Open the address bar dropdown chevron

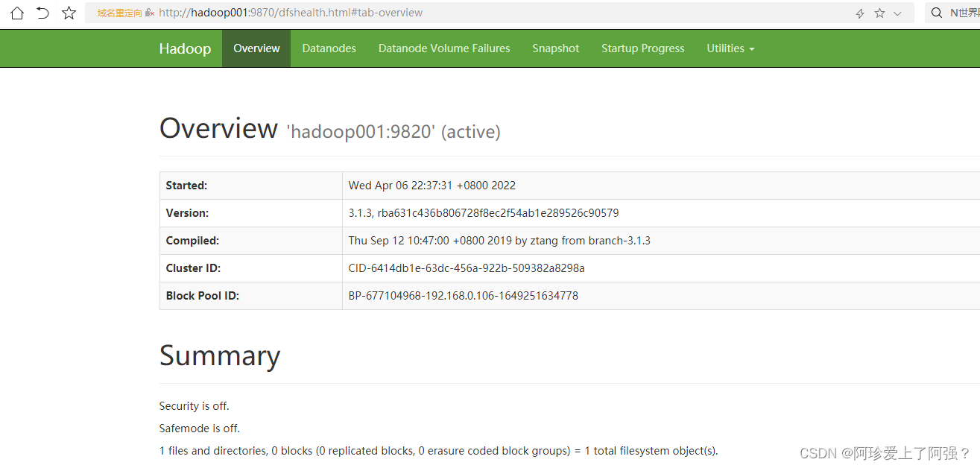click(x=897, y=13)
